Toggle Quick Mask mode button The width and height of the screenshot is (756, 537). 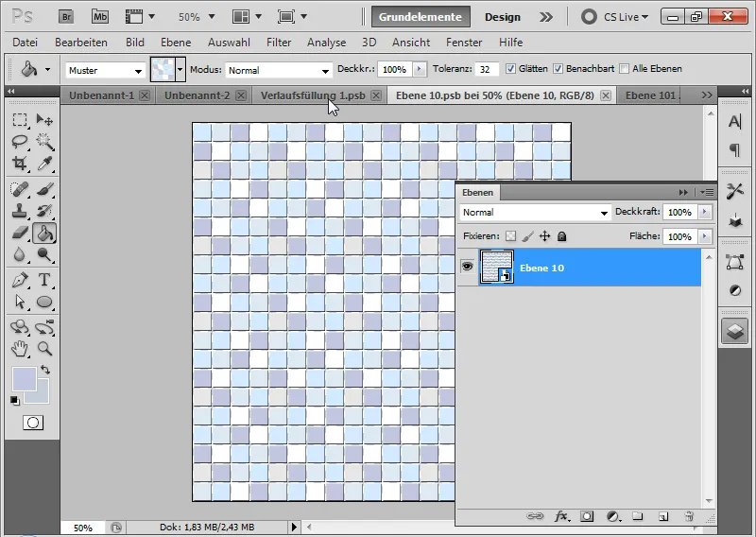pos(33,424)
